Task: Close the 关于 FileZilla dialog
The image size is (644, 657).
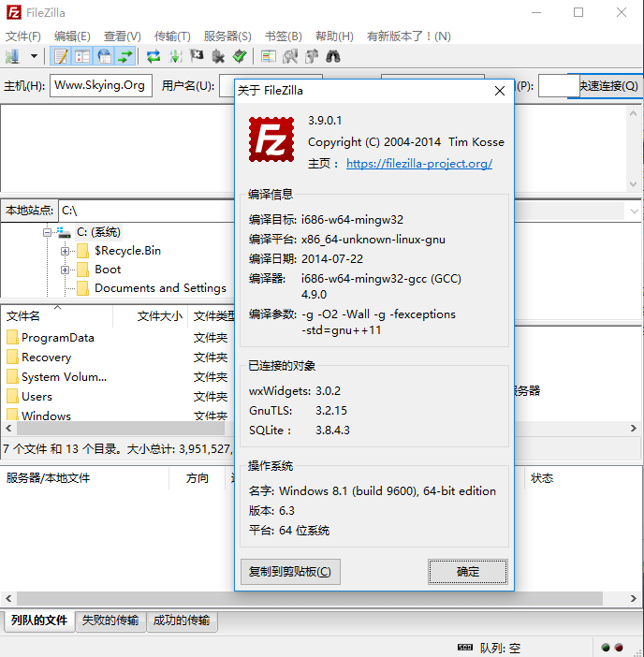Action: pos(500,91)
